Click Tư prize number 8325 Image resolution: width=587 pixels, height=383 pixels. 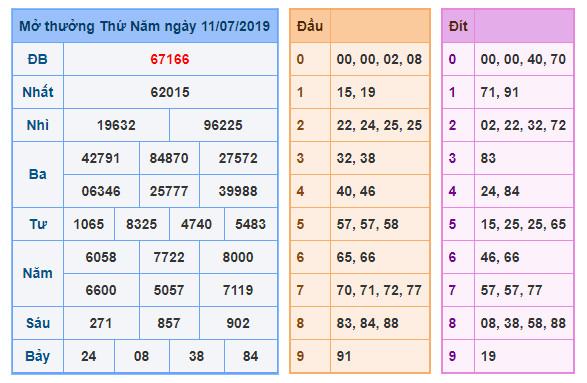pos(142,224)
